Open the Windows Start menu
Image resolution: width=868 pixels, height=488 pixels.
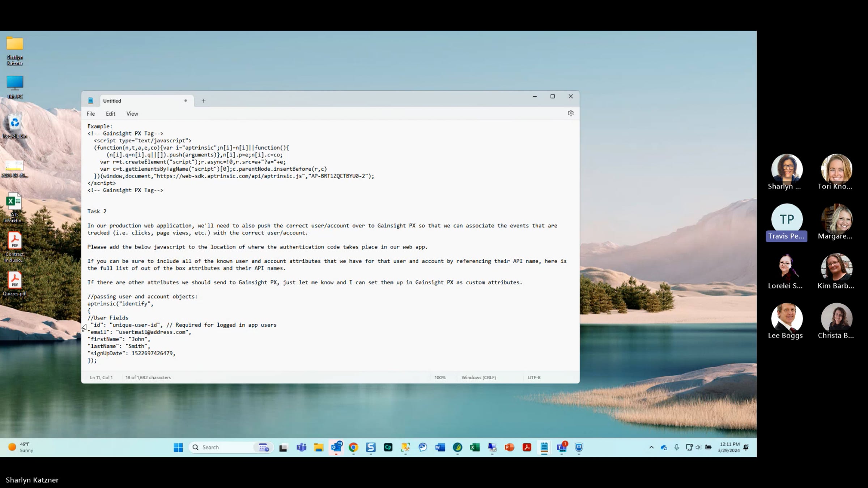178,448
